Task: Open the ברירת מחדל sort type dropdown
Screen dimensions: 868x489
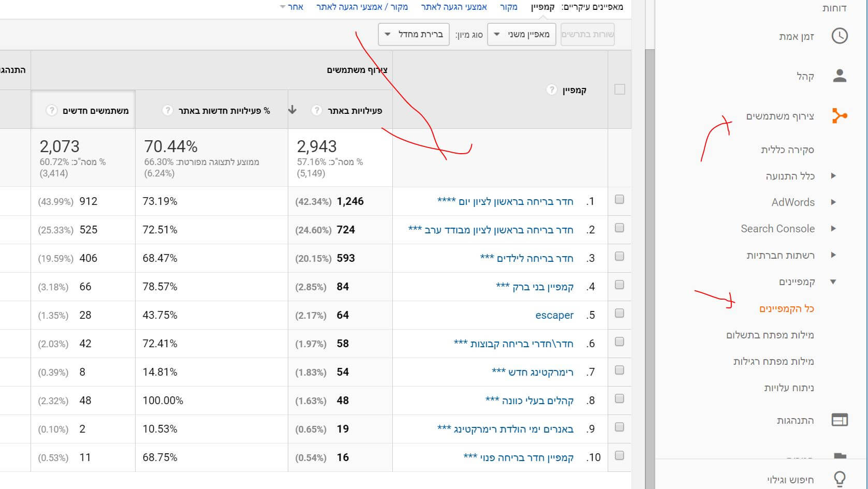Action: tap(414, 34)
